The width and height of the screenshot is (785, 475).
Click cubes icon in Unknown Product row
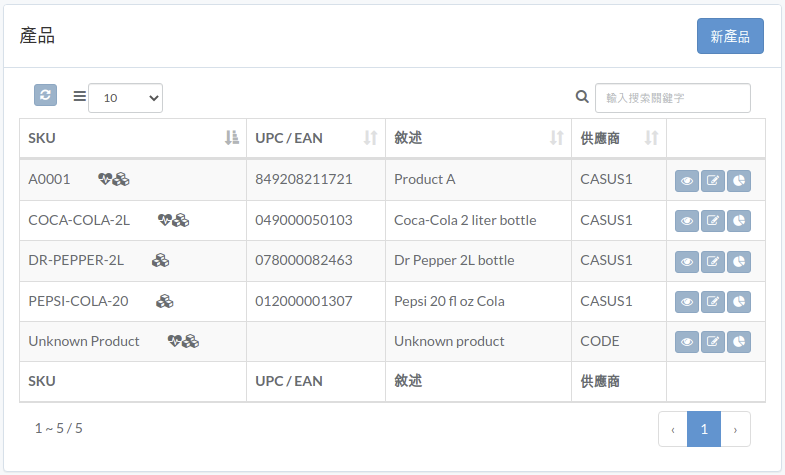tap(191, 341)
